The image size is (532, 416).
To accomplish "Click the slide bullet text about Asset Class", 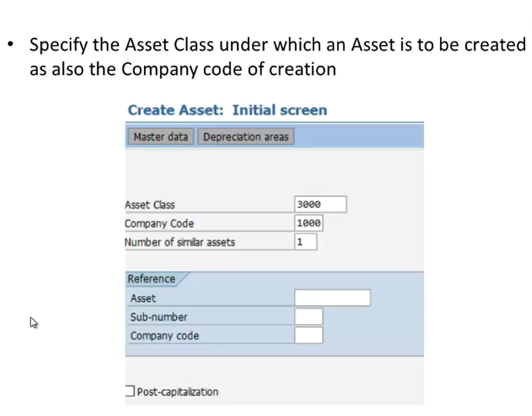I will (278, 57).
